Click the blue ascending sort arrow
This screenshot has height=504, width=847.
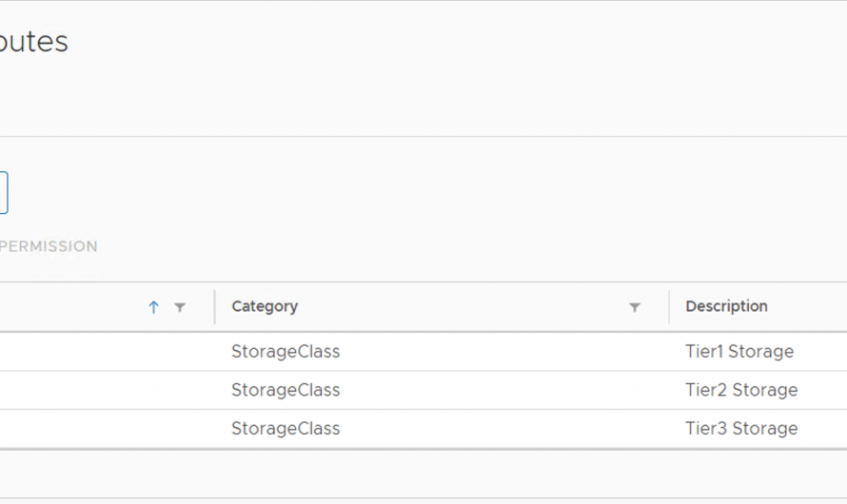[x=153, y=307]
